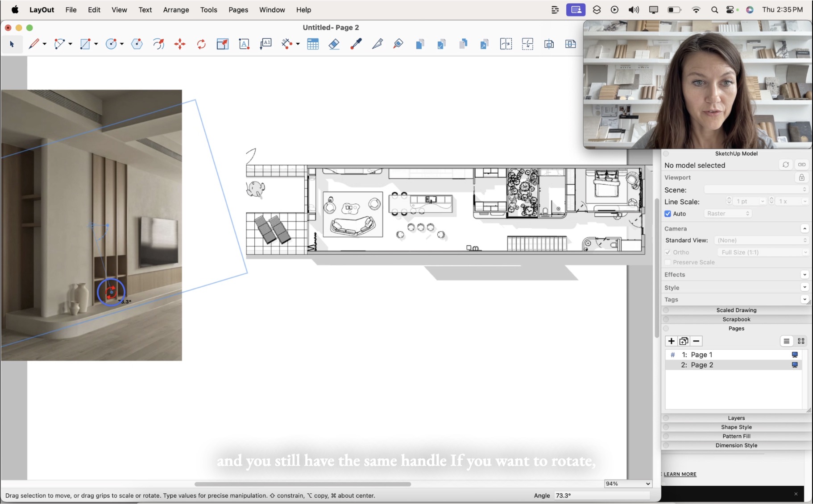
Task: Click the LEARN MORE link
Action: [x=679, y=474]
